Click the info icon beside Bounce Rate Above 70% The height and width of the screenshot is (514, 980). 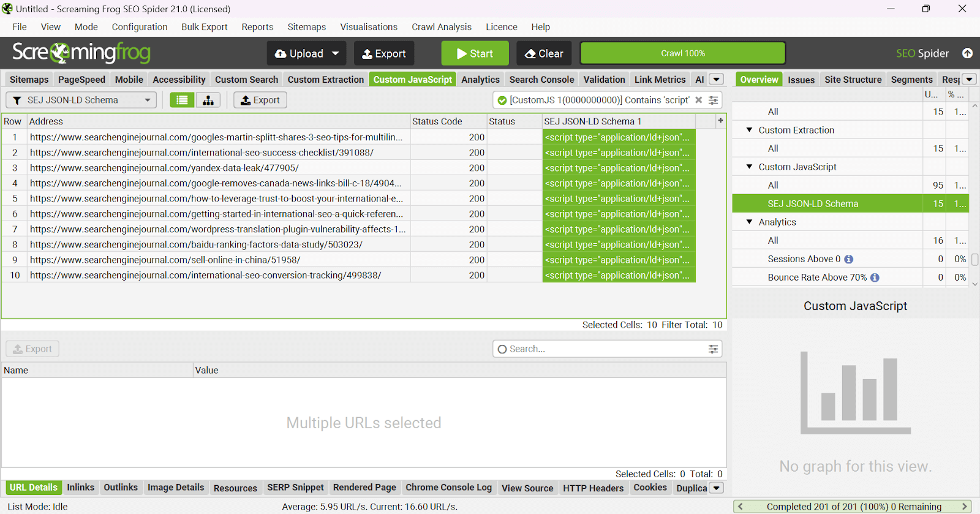(x=875, y=278)
